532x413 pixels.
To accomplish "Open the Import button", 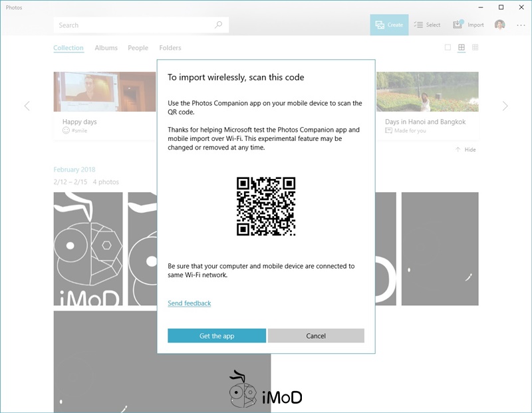I will coord(469,25).
